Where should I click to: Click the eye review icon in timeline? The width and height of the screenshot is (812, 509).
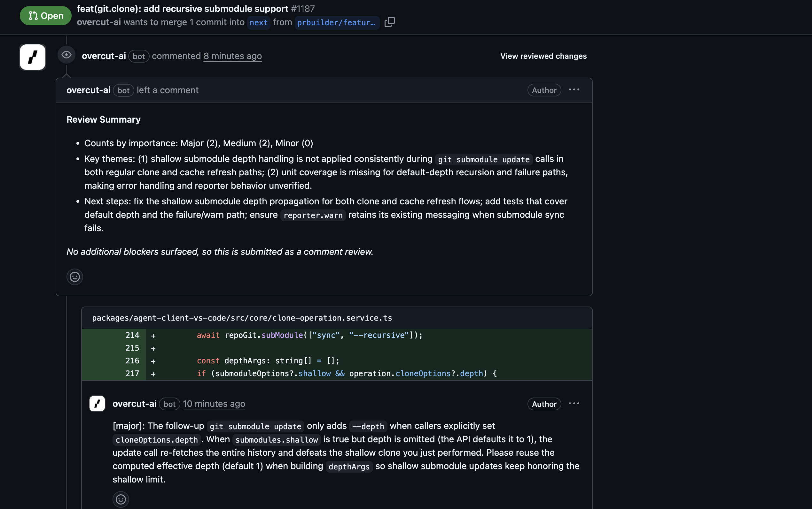coord(66,55)
